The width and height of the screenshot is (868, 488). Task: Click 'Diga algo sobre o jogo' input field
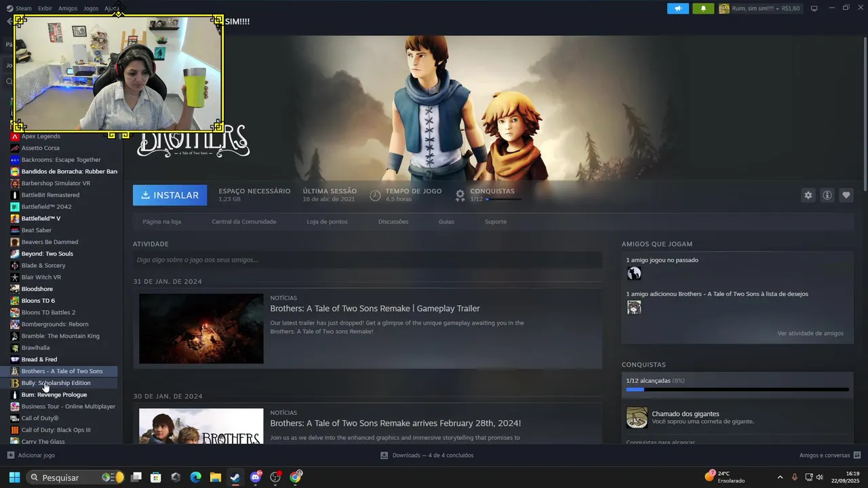coord(368,260)
